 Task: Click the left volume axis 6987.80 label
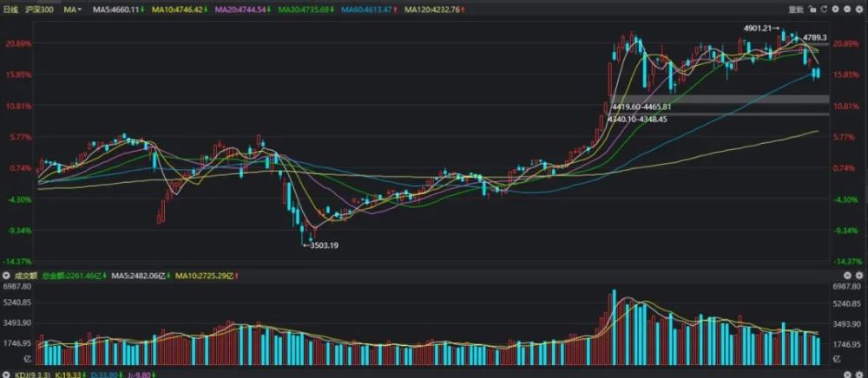click(x=17, y=286)
